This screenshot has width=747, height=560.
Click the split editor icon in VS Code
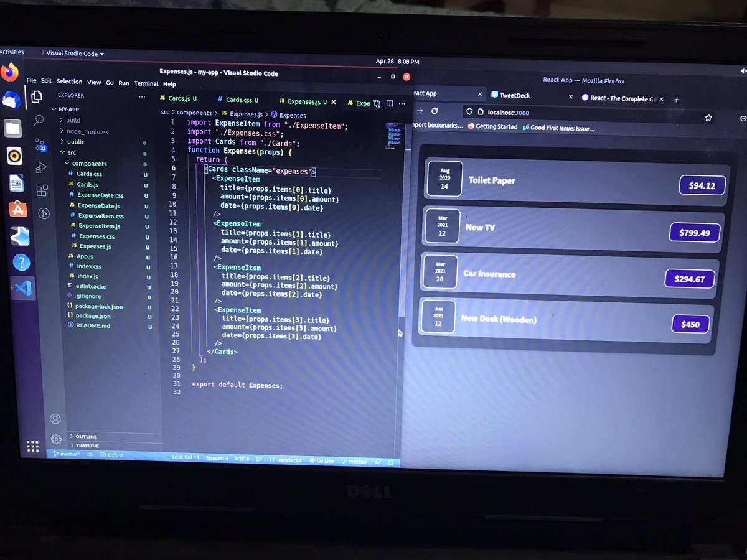(x=390, y=103)
